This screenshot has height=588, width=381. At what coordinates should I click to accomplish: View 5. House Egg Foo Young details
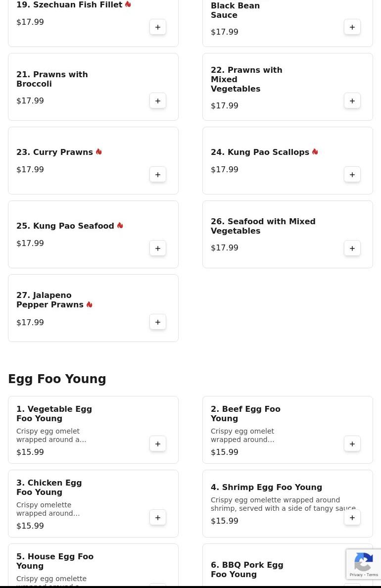(x=93, y=565)
